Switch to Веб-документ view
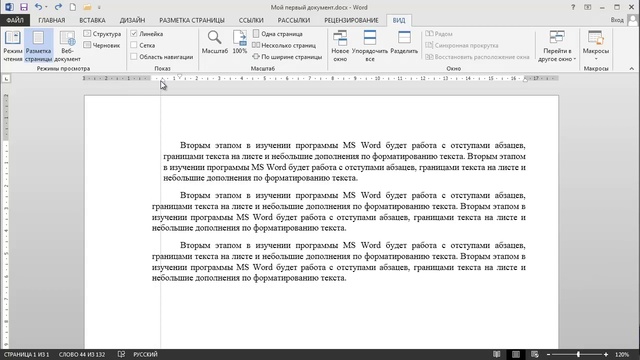Viewport: 640px width, 360px height. 67,46
